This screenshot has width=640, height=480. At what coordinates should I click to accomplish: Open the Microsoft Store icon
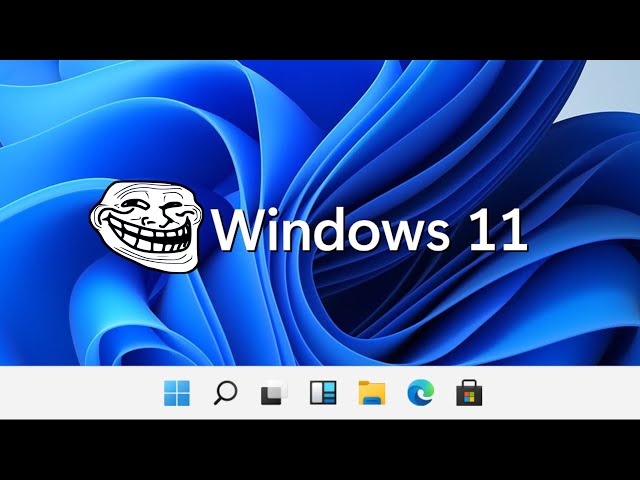pyautogui.click(x=469, y=393)
